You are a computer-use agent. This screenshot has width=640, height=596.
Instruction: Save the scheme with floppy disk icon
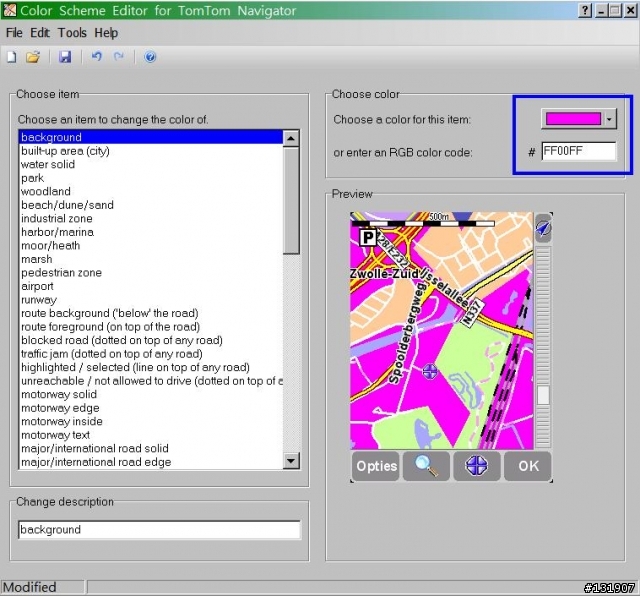tap(65, 57)
